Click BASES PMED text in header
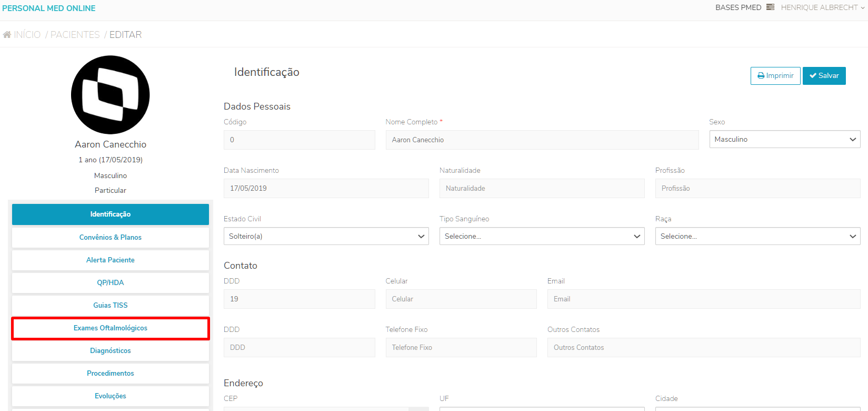The height and width of the screenshot is (411, 868). point(739,7)
